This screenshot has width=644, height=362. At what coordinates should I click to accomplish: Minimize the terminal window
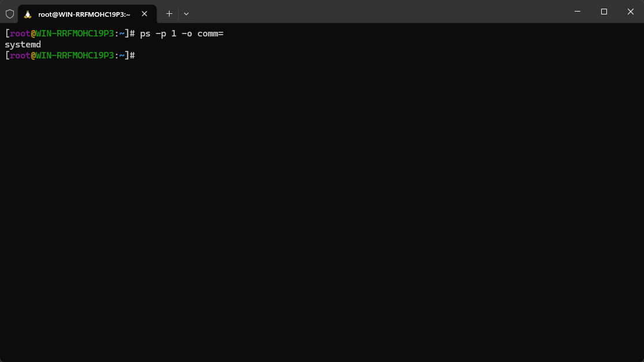click(x=577, y=12)
